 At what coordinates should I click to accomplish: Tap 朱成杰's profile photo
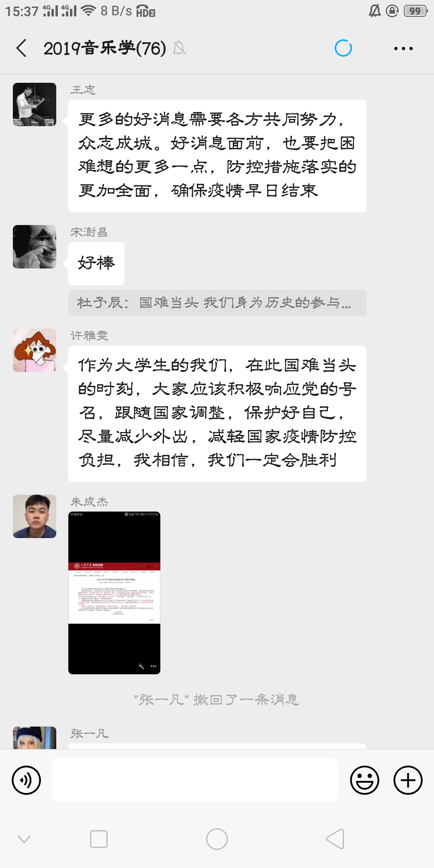pos(35,516)
